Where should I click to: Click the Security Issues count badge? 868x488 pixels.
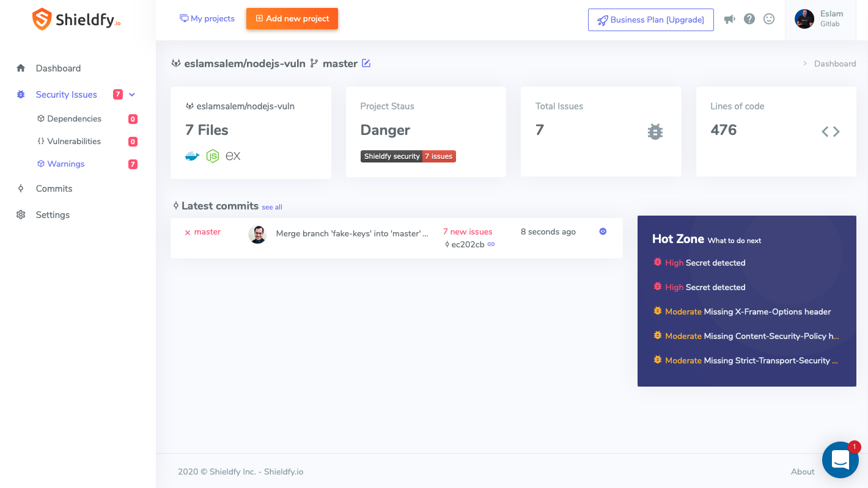point(118,95)
